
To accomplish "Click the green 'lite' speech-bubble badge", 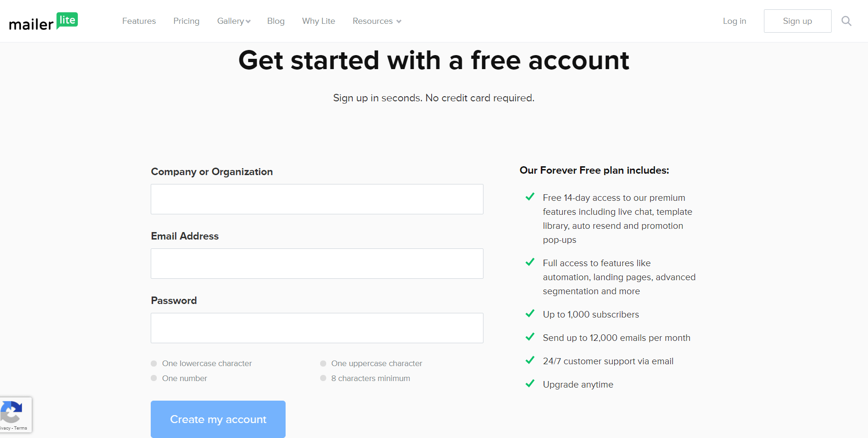I will point(67,20).
